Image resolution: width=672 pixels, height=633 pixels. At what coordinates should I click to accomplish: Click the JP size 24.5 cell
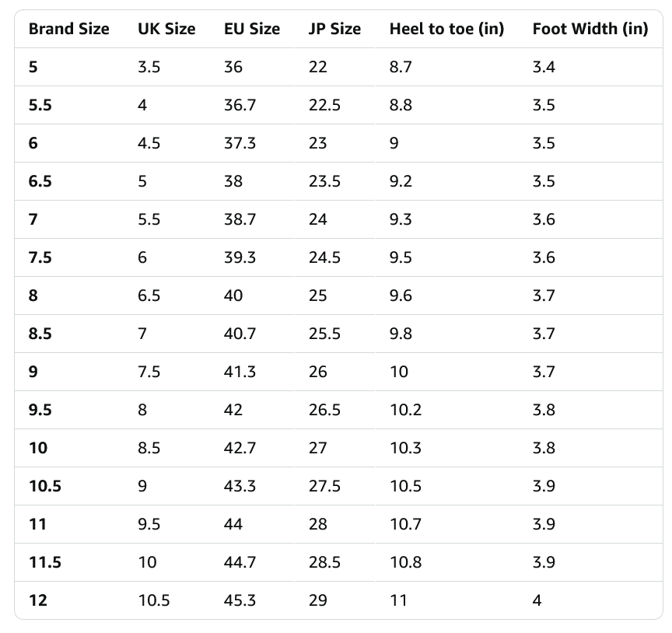coord(324,257)
